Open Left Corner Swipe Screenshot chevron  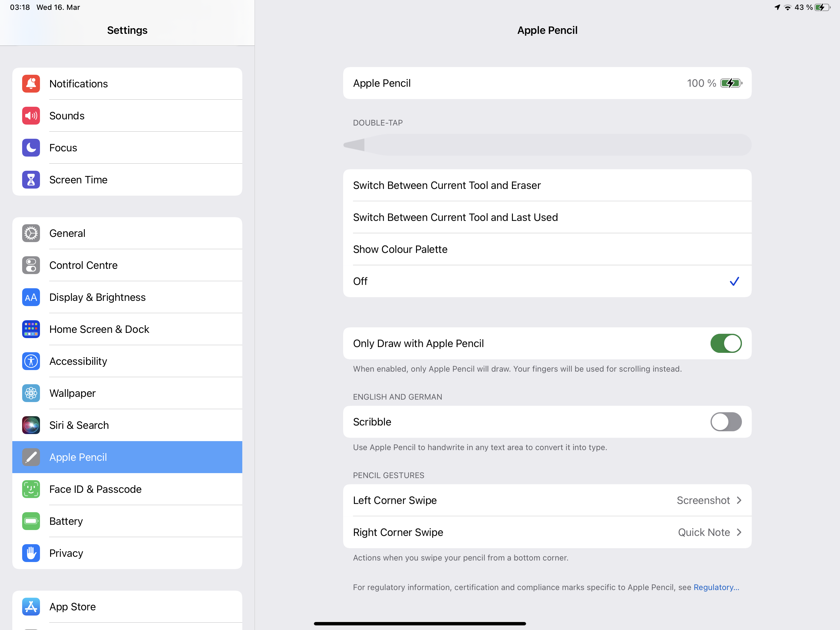[739, 500]
